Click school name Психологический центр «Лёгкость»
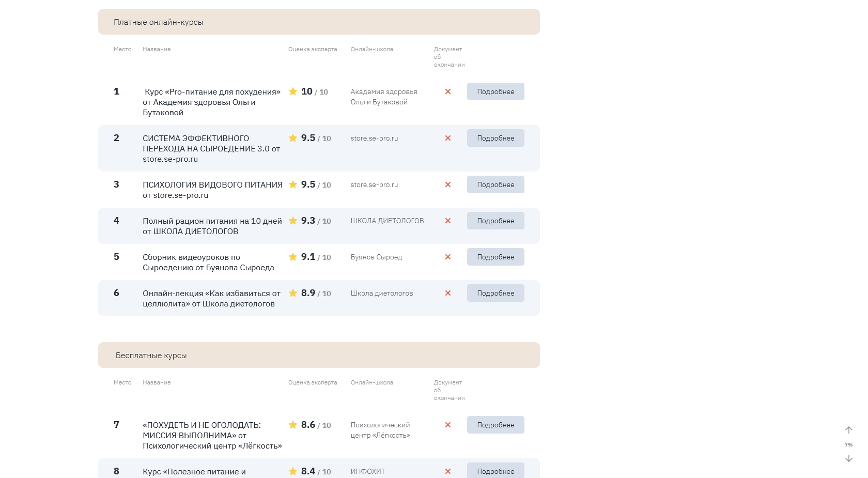This screenshot has width=868, height=478. (380, 430)
